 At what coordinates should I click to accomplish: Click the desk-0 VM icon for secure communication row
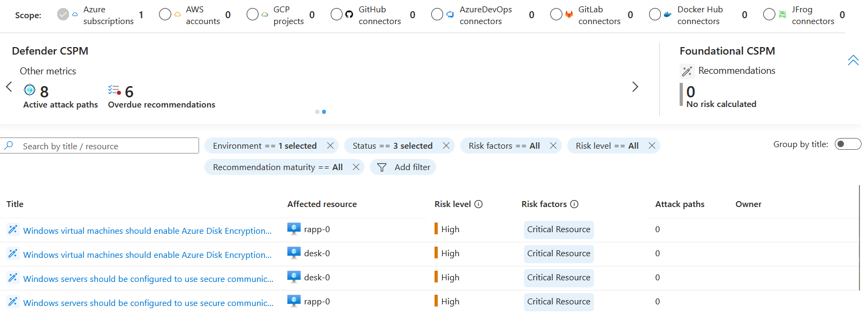click(x=294, y=277)
